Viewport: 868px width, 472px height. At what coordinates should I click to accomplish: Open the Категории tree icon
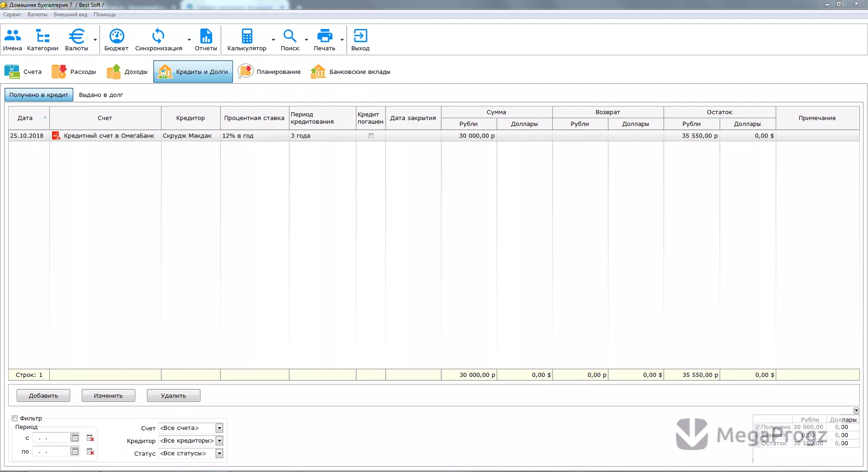(42, 40)
